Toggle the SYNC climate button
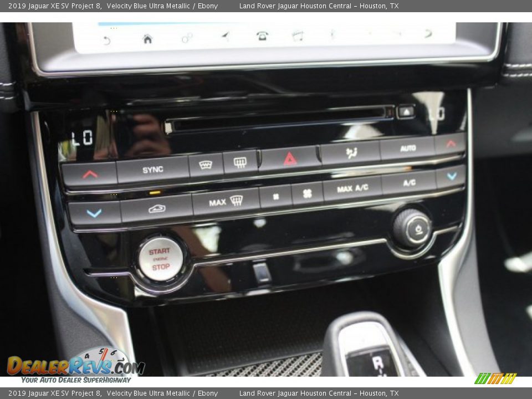The height and width of the screenshot is (399, 532). point(153,170)
